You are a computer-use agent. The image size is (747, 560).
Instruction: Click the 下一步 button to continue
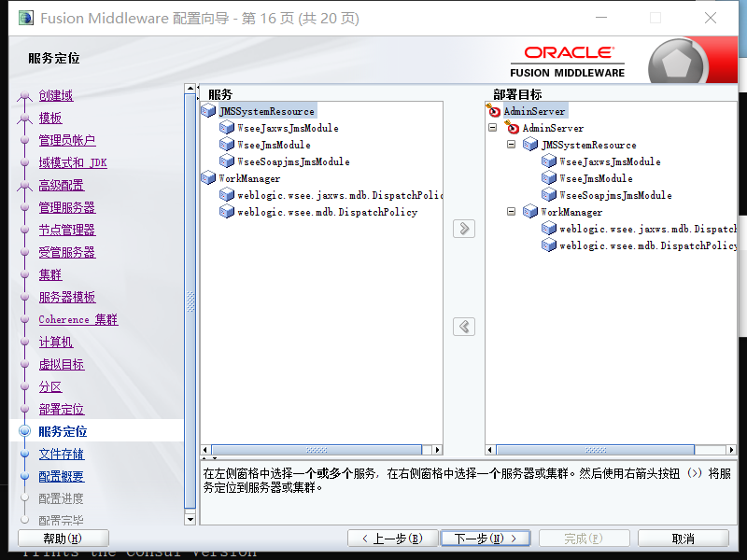point(485,538)
